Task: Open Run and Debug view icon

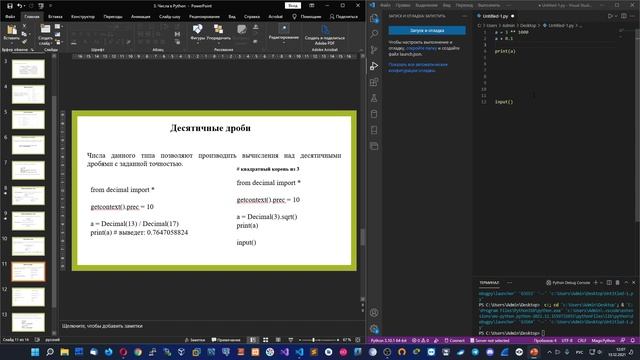Action: tap(374, 66)
